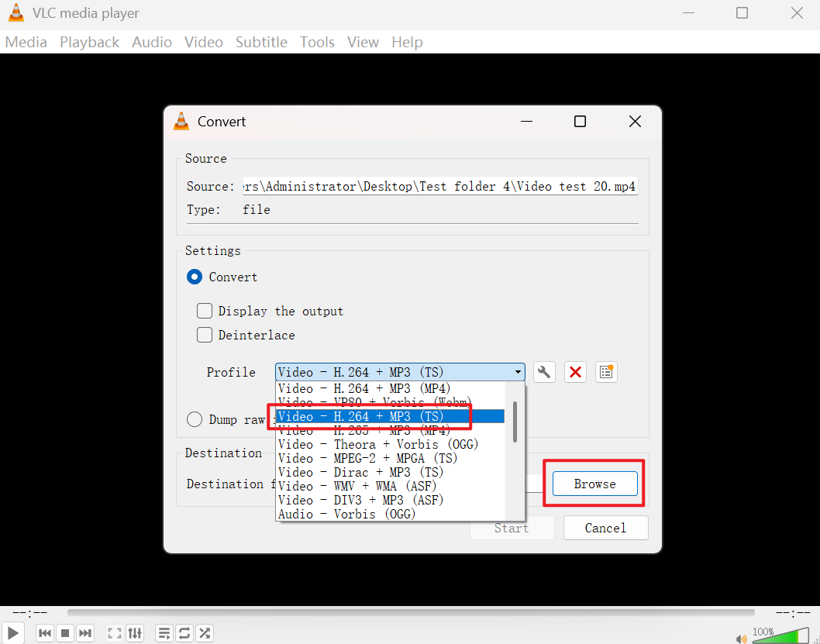Image resolution: width=820 pixels, height=644 pixels.
Task: Collapse the Profile combo box arrow
Action: click(518, 372)
